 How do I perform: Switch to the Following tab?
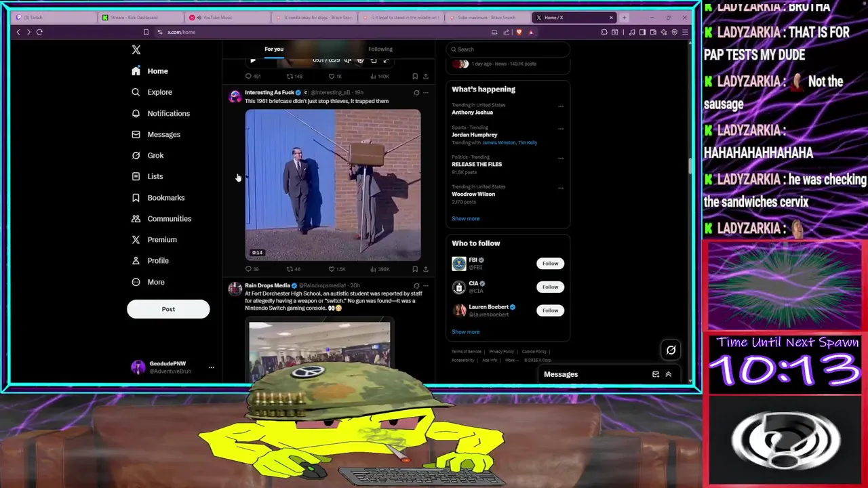(380, 49)
